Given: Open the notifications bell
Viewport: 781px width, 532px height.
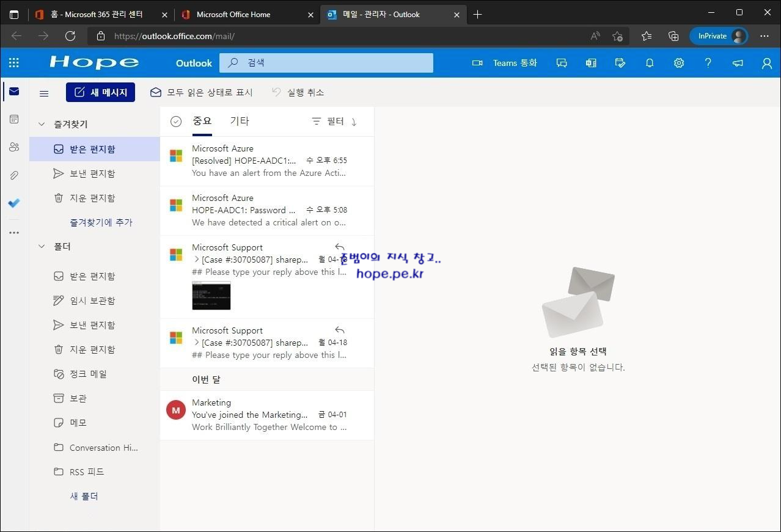Looking at the screenshot, I should coord(650,63).
